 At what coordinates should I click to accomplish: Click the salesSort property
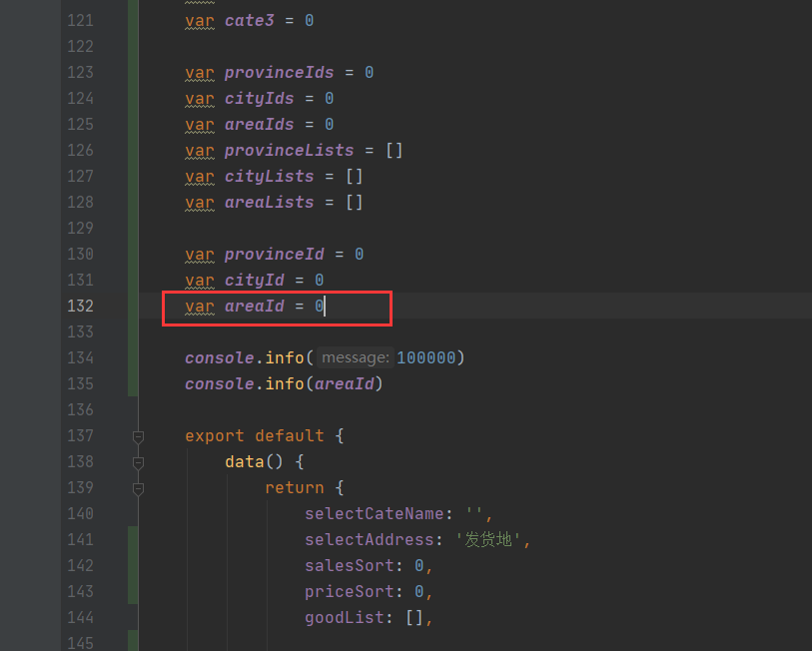click(349, 565)
